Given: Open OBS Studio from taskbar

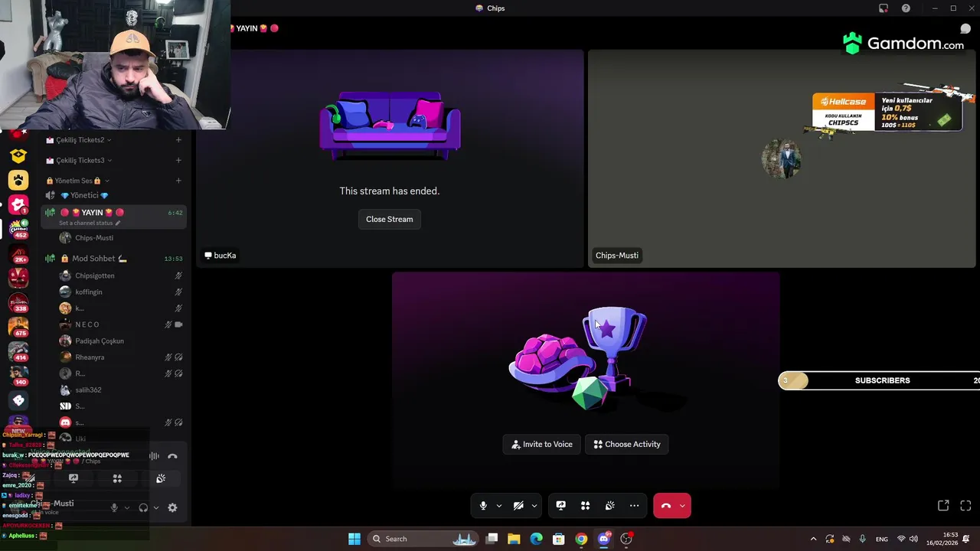Looking at the screenshot, I should [626, 539].
